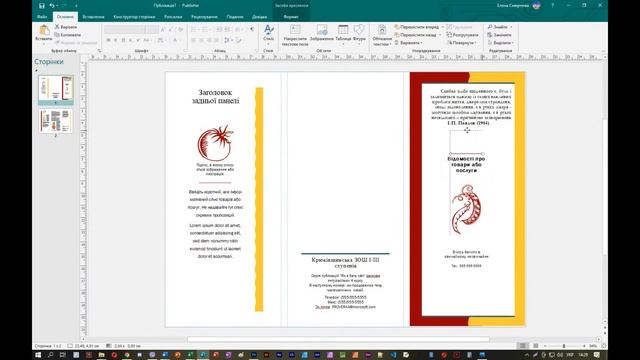Adjust the zoom slider in status bar
Image resolution: width=640 pixels, height=360 pixels.
[x=564, y=346]
